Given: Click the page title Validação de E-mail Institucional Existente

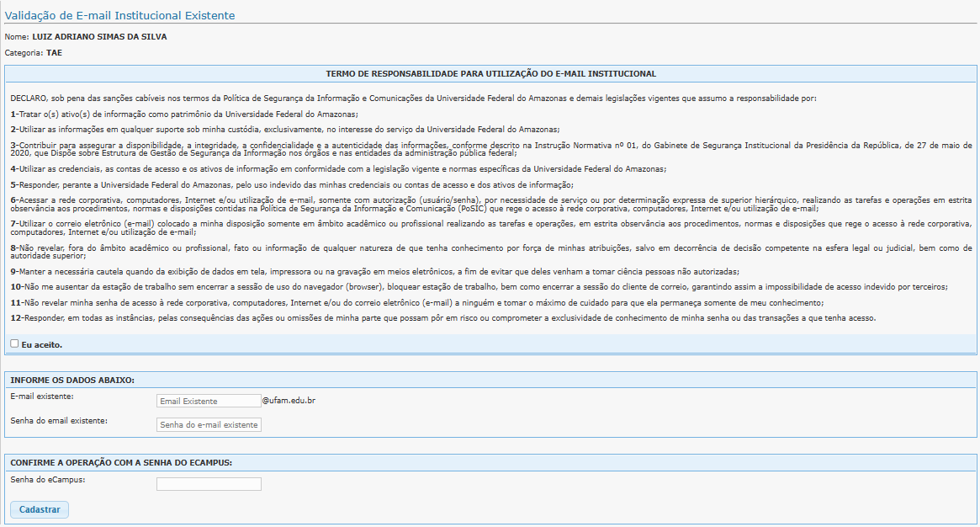Looking at the screenshot, I should pyautogui.click(x=120, y=15).
